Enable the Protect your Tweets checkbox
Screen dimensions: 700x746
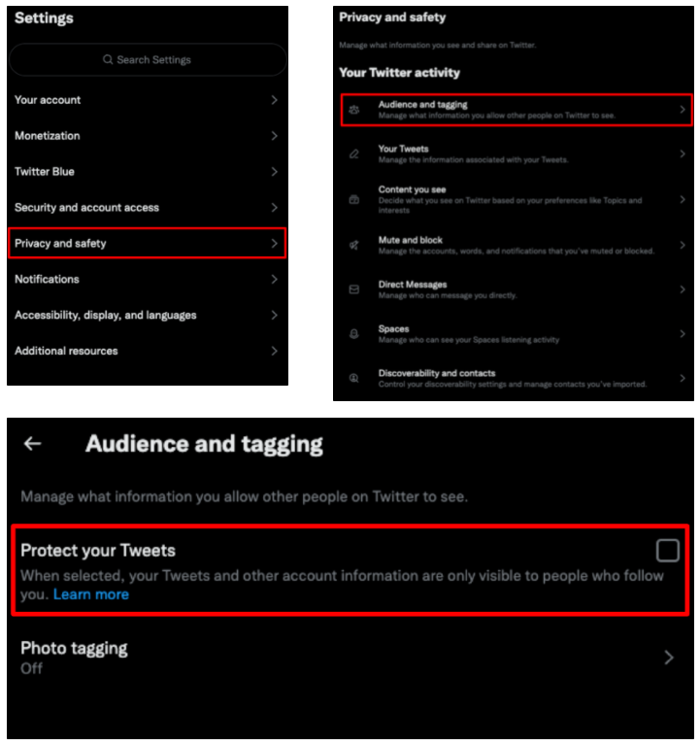click(667, 552)
